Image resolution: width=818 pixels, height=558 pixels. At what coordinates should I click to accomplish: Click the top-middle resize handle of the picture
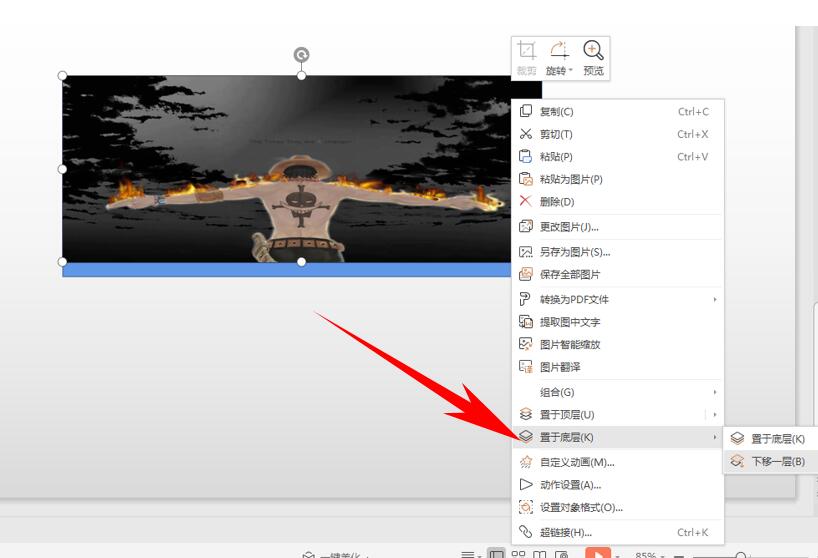[x=302, y=76]
